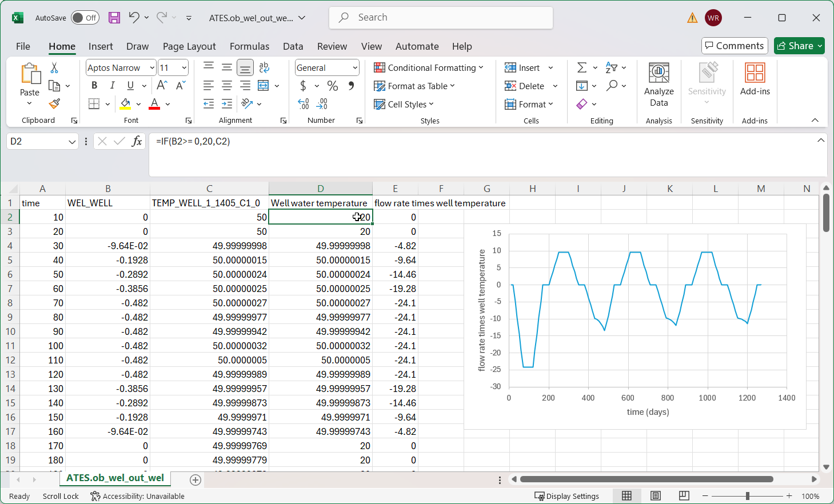Toggle align left

tap(209, 86)
